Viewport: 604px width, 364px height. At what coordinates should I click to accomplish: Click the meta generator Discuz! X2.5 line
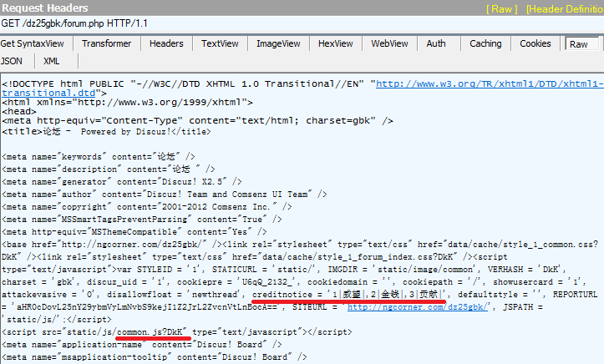(122, 182)
